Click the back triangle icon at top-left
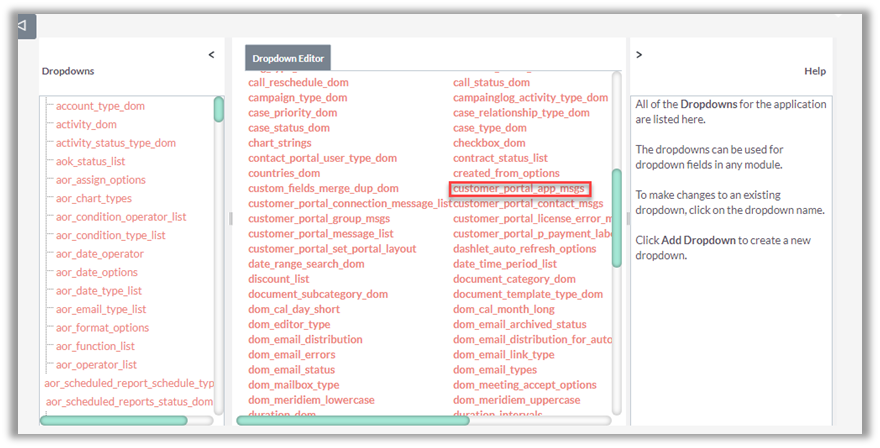 [26, 27]
